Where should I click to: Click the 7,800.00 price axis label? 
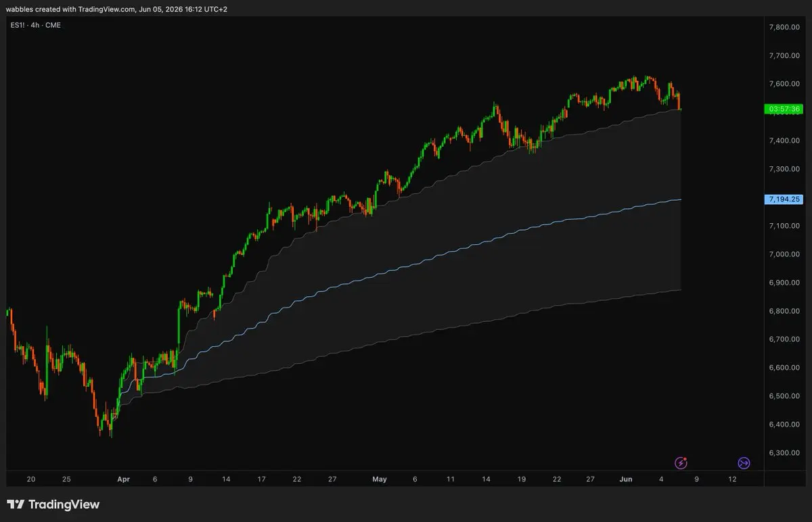tap(785, 27)
